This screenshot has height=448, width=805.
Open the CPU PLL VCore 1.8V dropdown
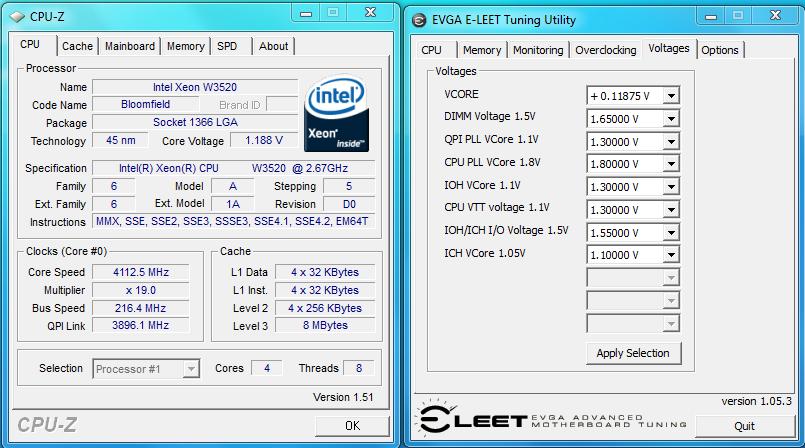coord(671,164)
